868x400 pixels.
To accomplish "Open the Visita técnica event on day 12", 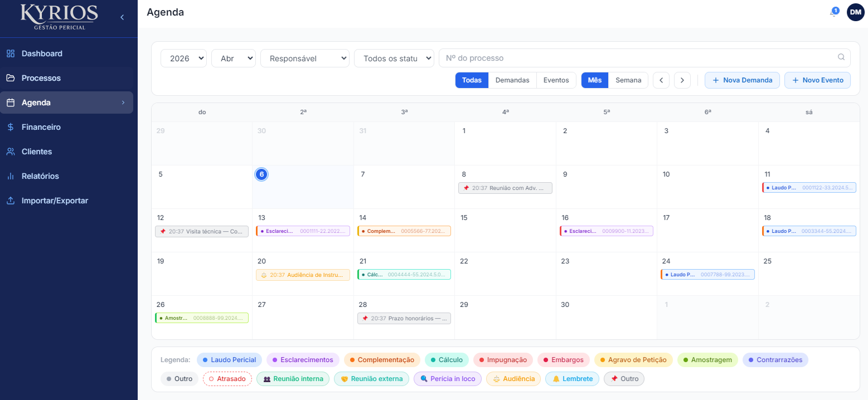I will 202,231.
